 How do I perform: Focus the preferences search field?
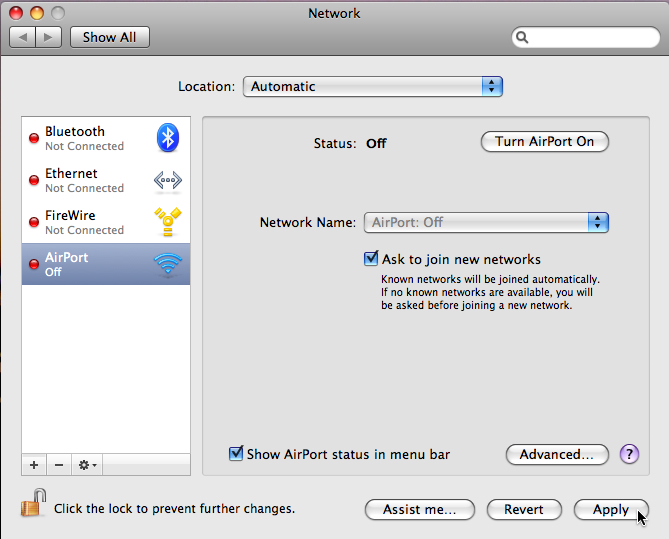tap(585, 38)
